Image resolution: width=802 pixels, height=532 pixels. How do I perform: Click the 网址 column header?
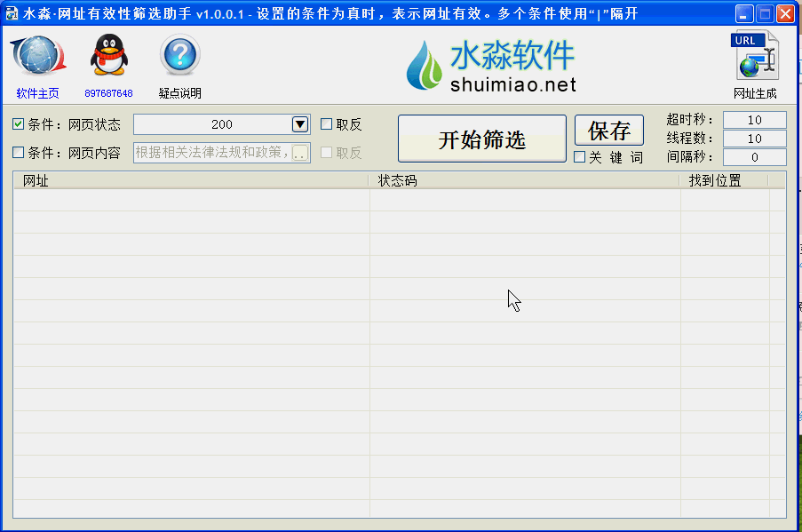[x=190, y=180]
